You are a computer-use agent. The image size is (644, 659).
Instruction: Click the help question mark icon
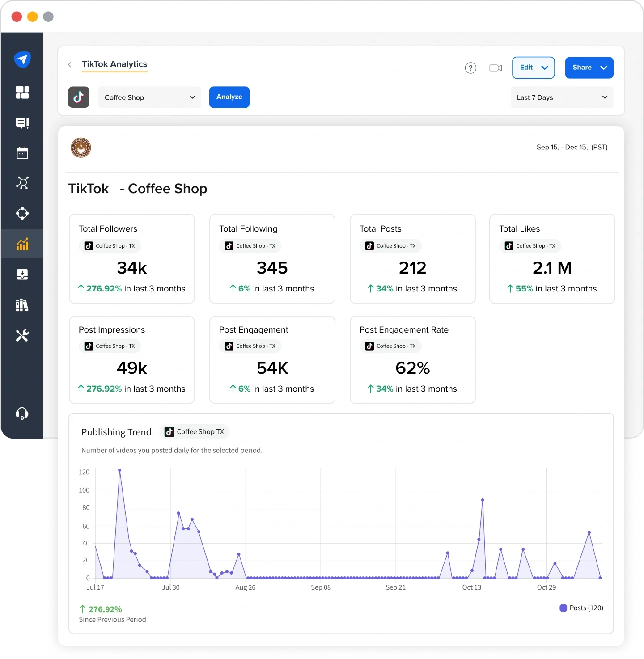coord(470,68)
